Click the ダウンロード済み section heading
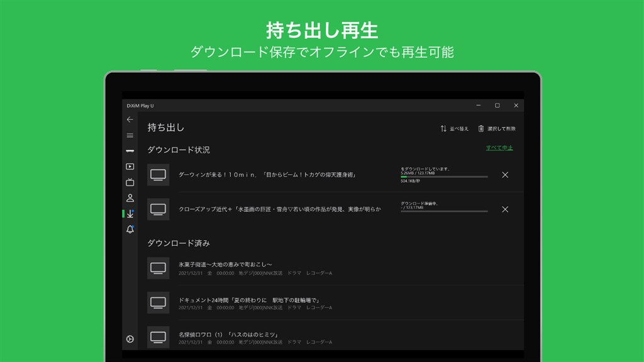This screenshot has height=362, width=644. pos(179,243)
